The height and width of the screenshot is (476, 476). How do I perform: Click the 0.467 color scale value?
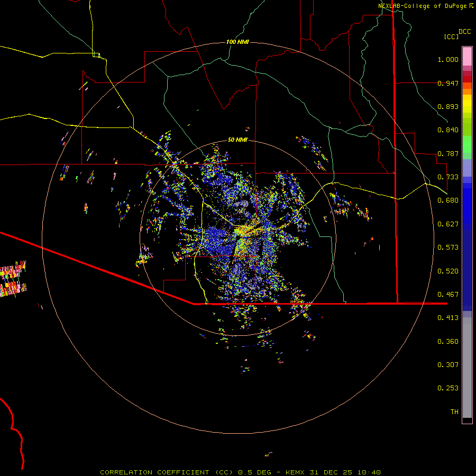[x=448, y=295]
